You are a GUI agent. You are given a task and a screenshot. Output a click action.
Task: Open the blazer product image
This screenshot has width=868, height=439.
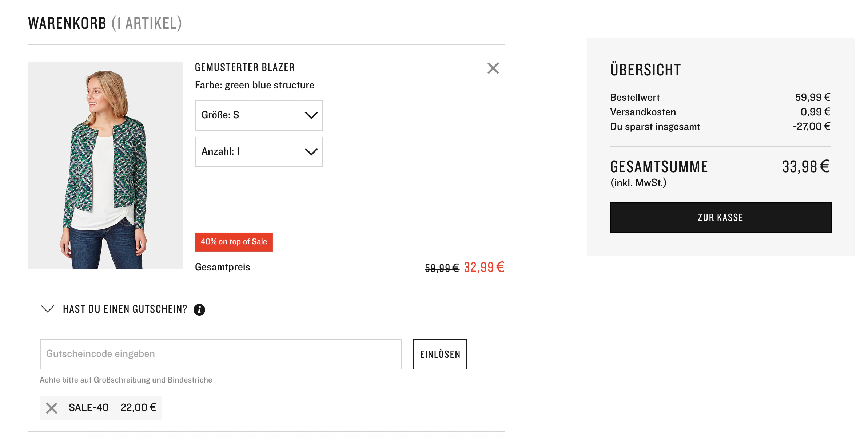(106, 166)
